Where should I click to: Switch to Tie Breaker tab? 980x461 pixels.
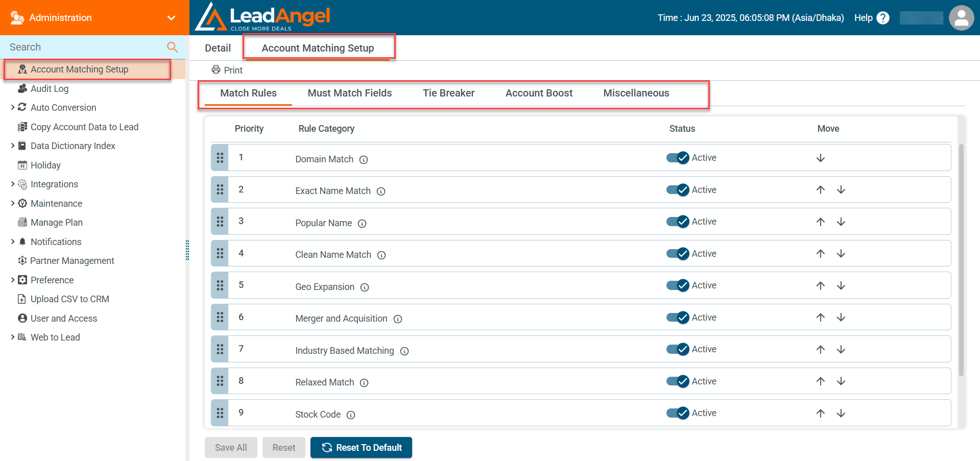(448, 93)
